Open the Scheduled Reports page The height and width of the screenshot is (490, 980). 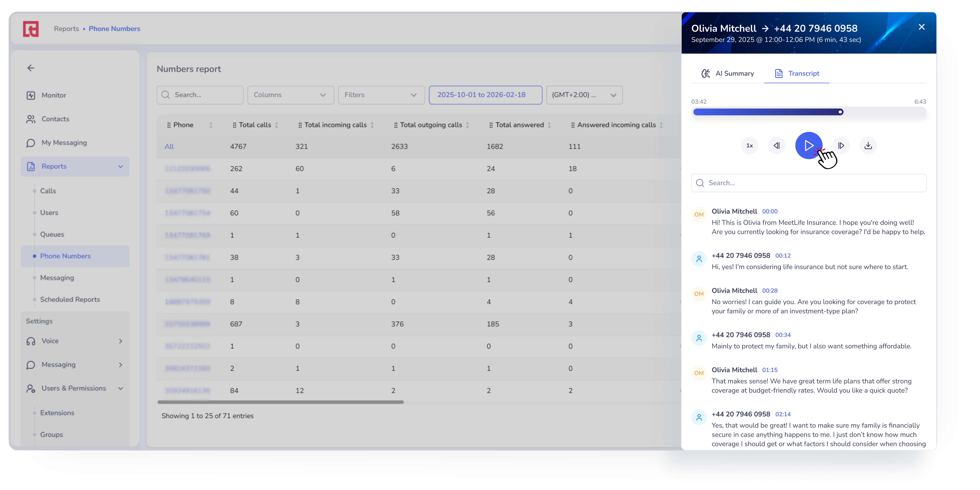click(70, 299)
